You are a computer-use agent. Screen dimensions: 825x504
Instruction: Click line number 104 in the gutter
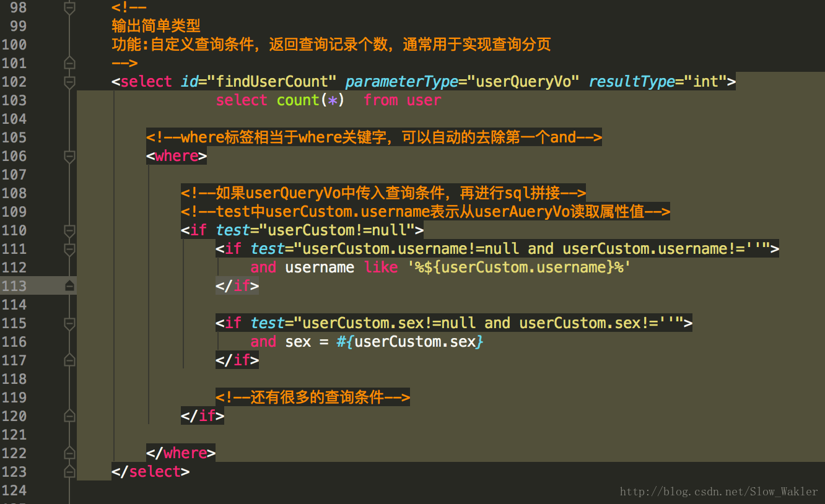click(14, 119)
